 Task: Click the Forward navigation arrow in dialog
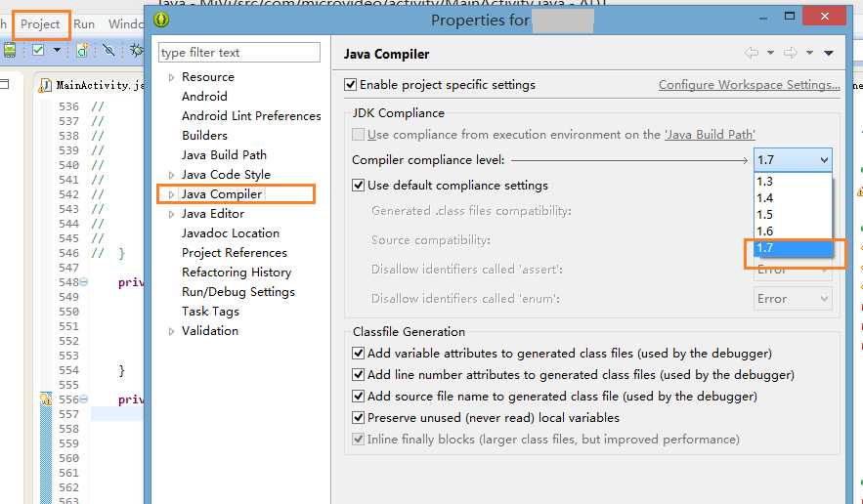click(791, 53)
